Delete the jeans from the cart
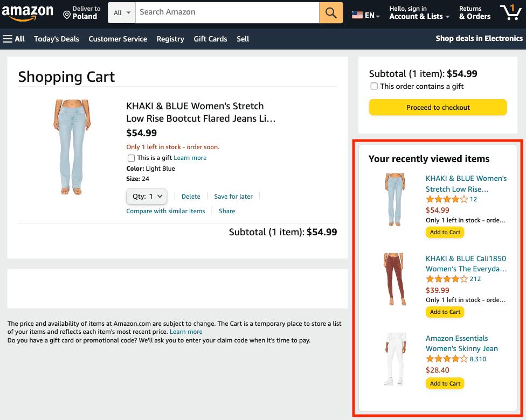 click(191, 197)
